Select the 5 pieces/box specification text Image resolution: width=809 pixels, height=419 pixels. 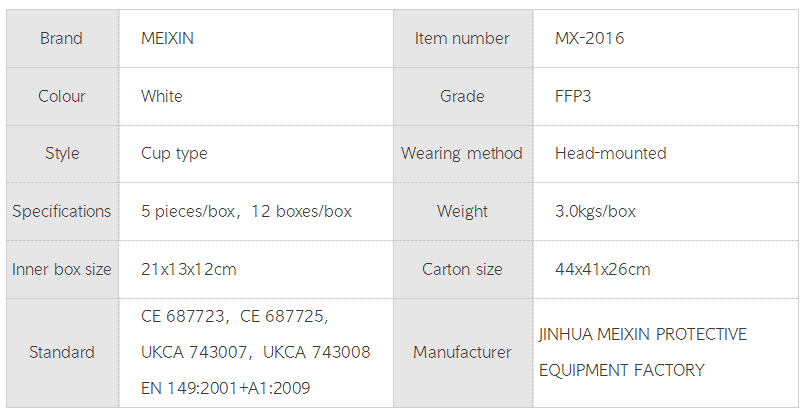tap(190, 212)
